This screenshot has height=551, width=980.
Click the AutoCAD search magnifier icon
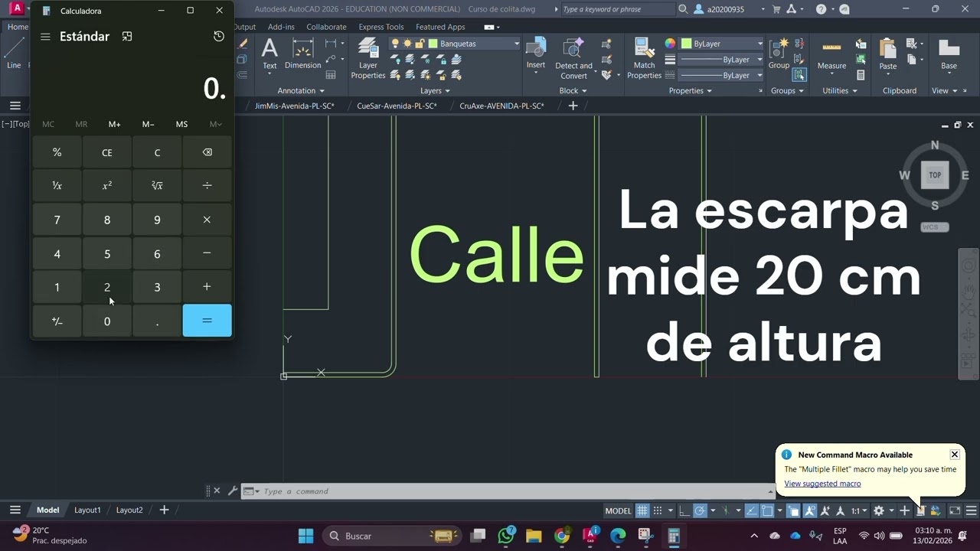click(x=683, y=9)
